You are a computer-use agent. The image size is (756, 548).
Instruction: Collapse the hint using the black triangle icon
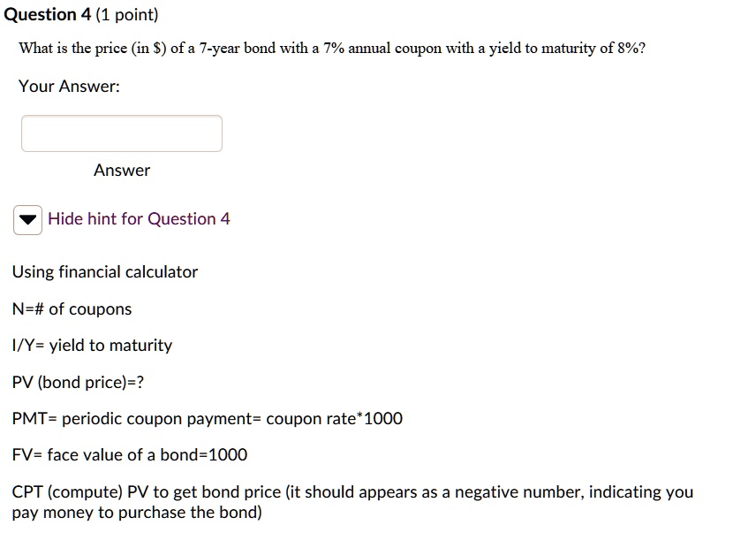coord(27,220)
